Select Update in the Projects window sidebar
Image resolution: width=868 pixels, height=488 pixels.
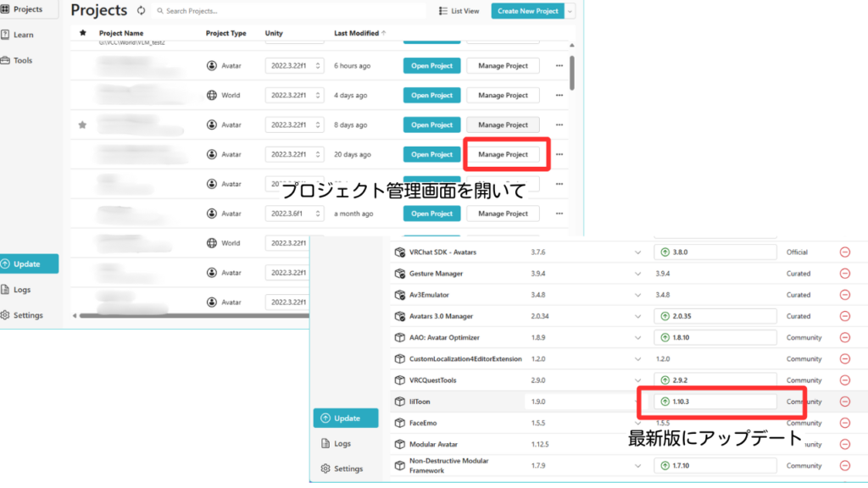[29, 264]
